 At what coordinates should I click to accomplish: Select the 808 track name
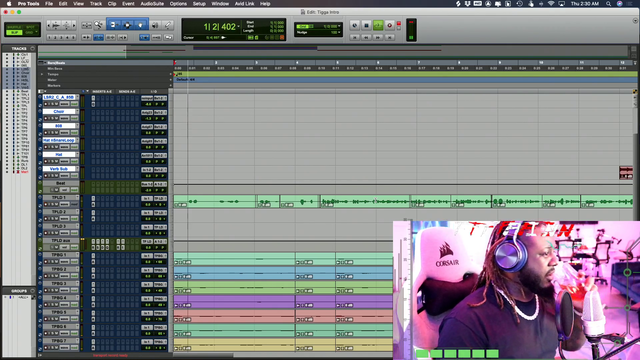tap(59, 126)
